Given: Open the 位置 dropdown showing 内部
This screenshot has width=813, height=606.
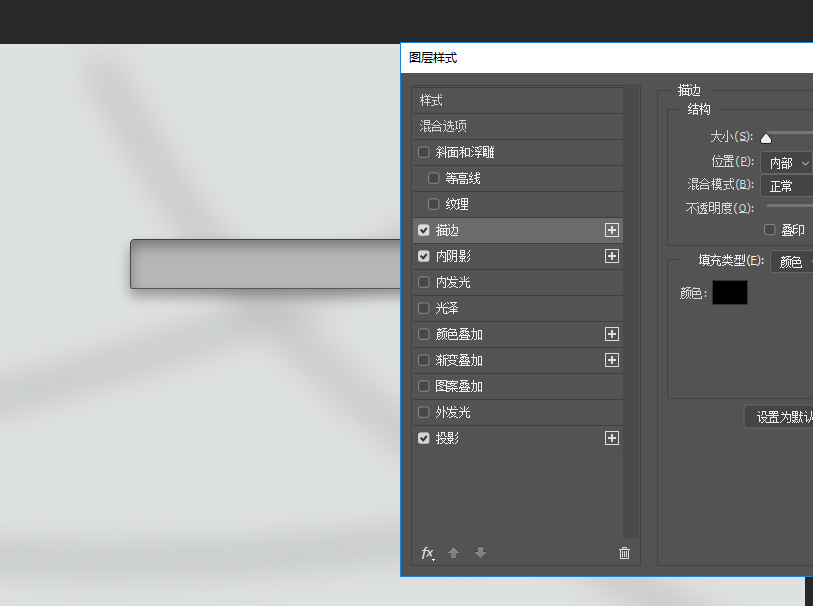Looking at the screenshot, I should pyautogui.click(x=786, y=161).
